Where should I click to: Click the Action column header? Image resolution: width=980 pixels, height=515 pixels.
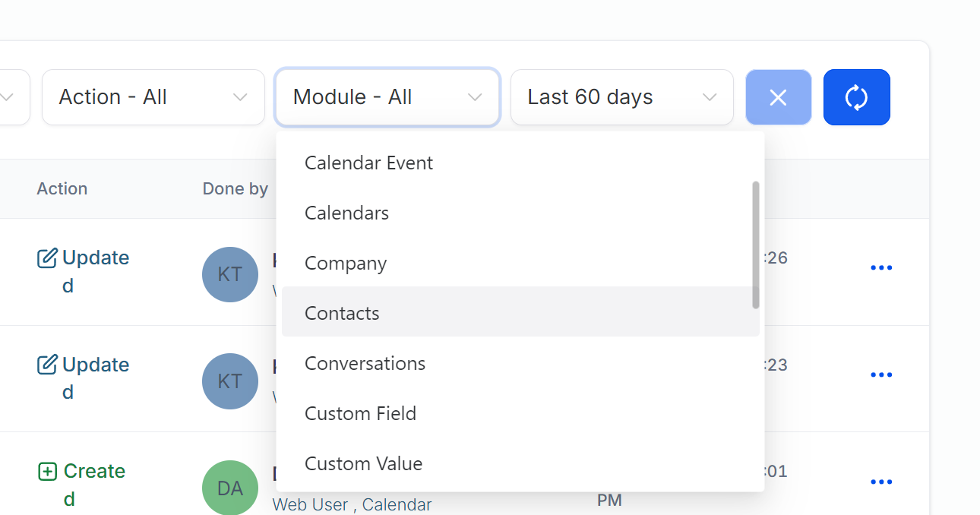(62, 188)
